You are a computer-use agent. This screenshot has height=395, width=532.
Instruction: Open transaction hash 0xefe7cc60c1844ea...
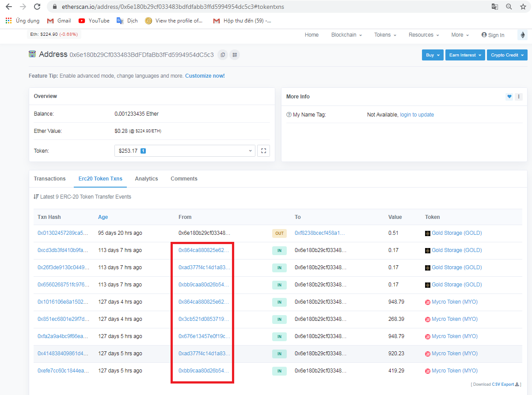point(63,371)
